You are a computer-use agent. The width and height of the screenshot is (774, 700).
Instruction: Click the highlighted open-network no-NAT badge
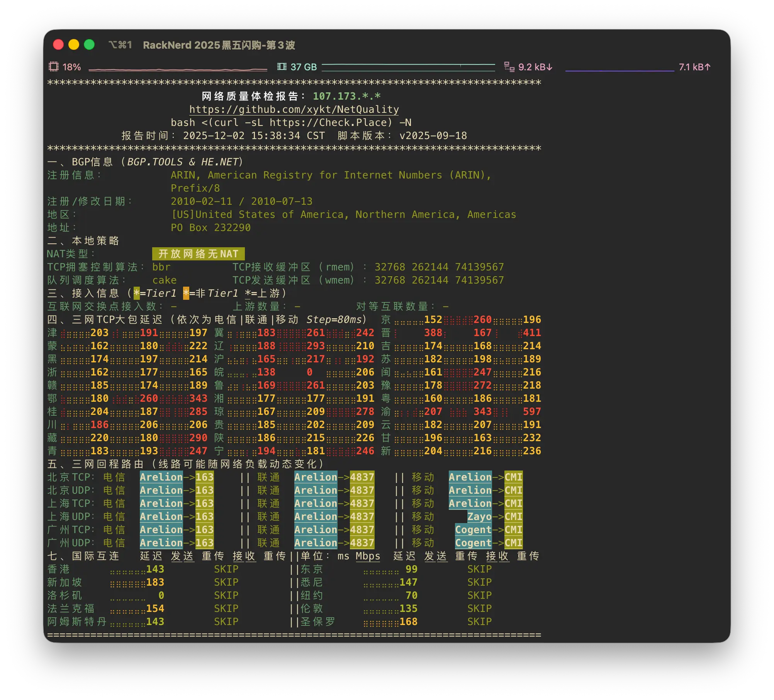(x=198, y=254)
